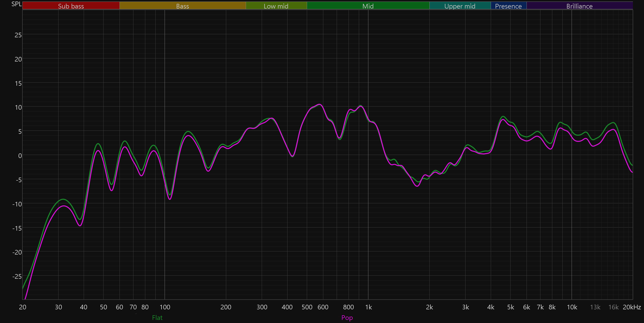
Task: Click the Low mid band header
Action: (276, 6)
